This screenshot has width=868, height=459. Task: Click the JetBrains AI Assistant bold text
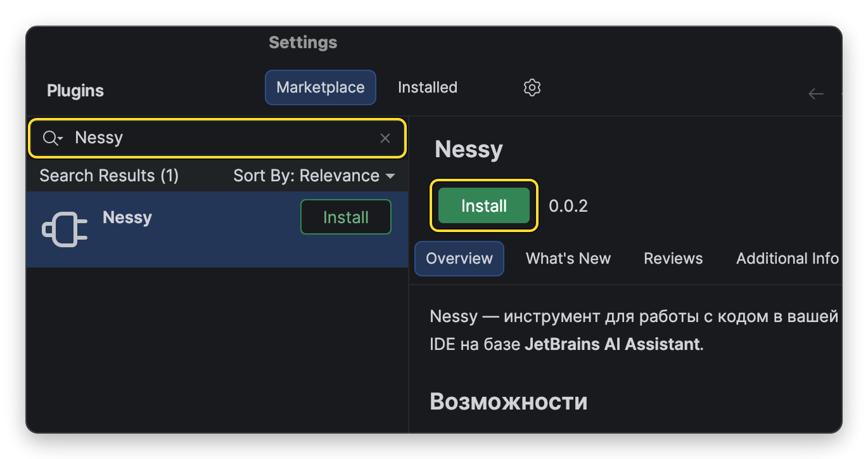[613, 345]
